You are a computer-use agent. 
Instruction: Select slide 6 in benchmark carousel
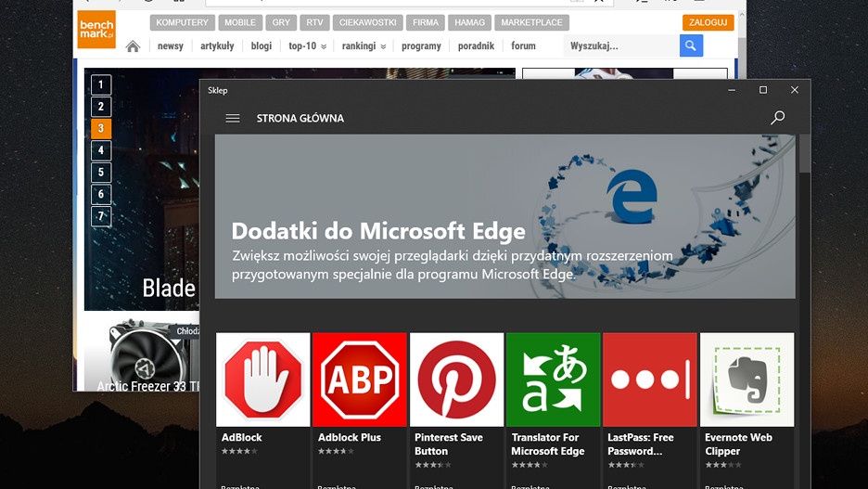pyautogui.click(x=101, y=194)
